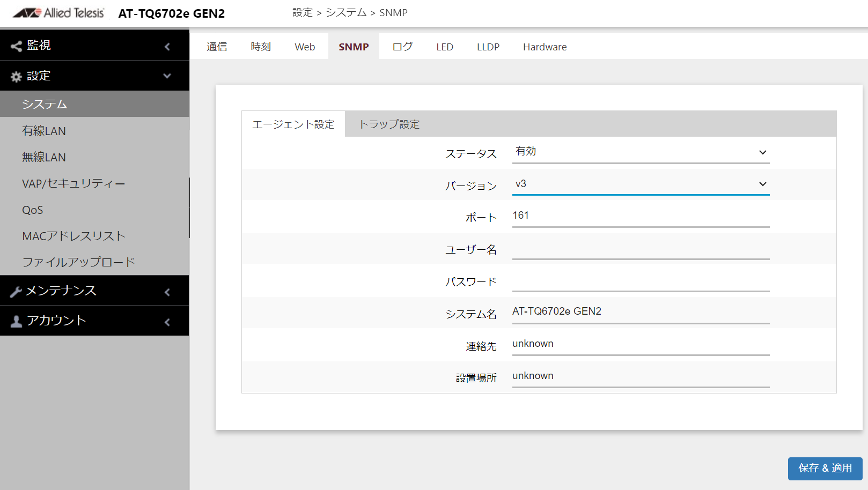Switch to the 時刻 tab
This screenshot has width=868, height=490.
click(x=261, y=47)
